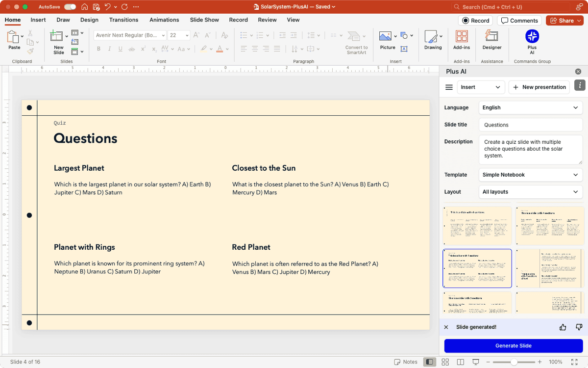Image resolution: width=588 pixels, height=368 pixels.
Task: Toggle bold text formatting
Action: click(x=98, y=49)
